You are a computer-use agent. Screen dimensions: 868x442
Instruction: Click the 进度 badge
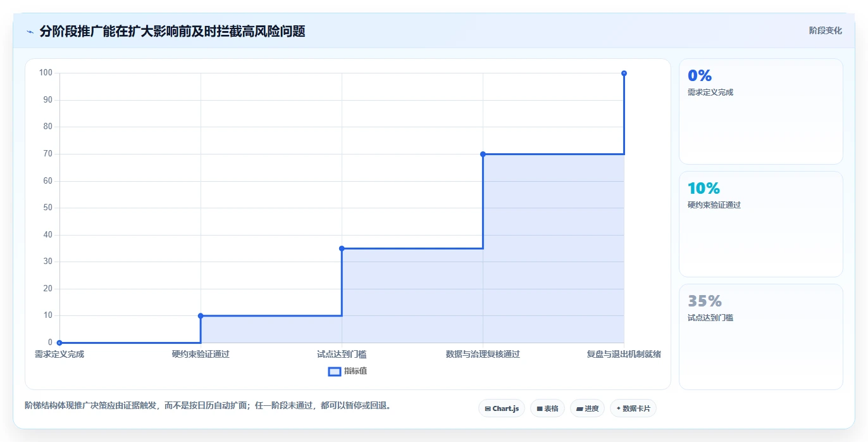pos(588,408)
